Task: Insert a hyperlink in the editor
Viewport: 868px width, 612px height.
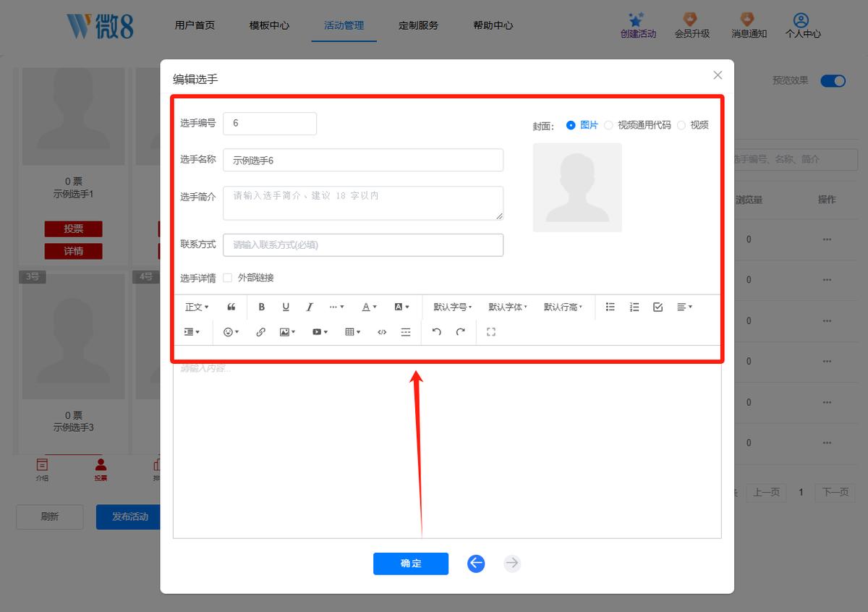Action: coord(261,332)
